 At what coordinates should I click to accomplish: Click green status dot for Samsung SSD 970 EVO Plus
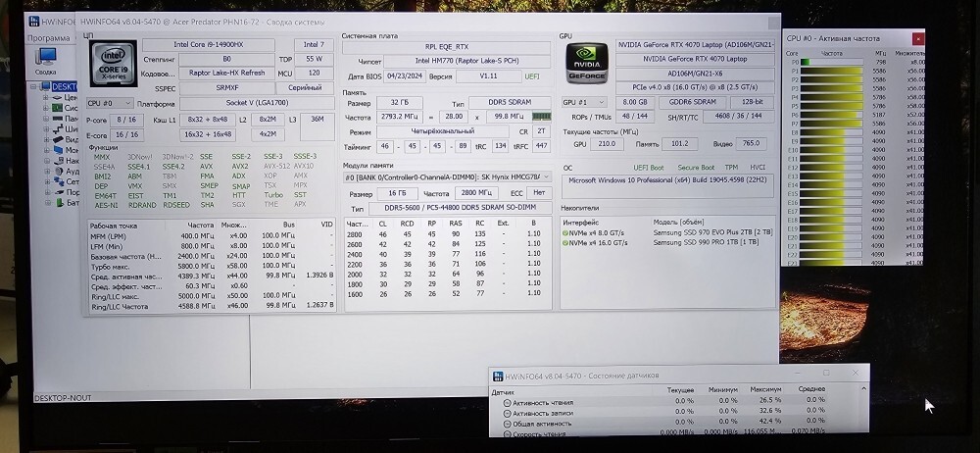[x=565, y=232]
